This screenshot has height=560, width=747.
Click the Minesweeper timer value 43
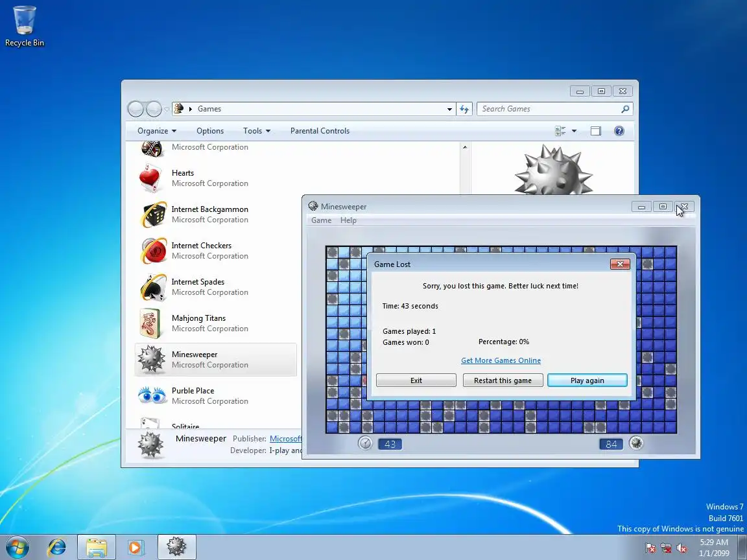click(390, 444)
